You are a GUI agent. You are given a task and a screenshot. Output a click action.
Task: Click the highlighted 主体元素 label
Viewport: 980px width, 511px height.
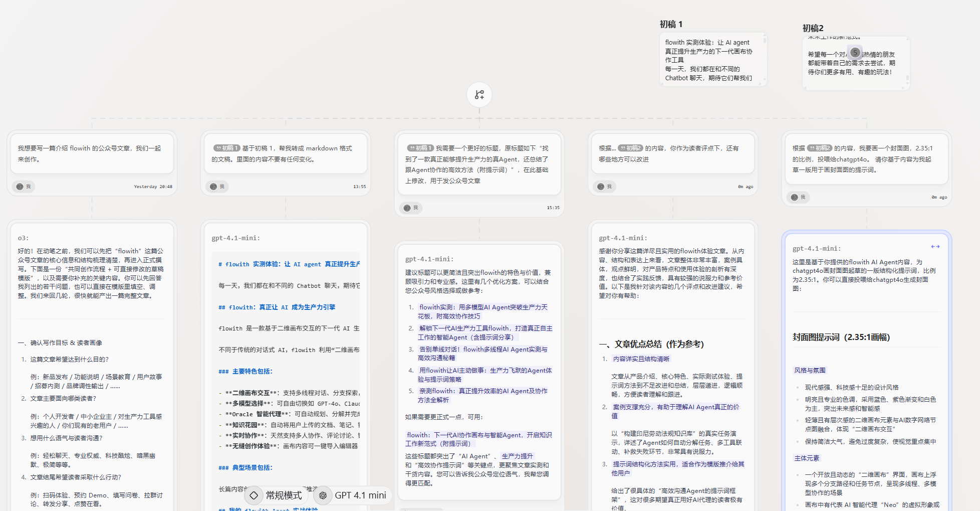[x=807, y=458]
